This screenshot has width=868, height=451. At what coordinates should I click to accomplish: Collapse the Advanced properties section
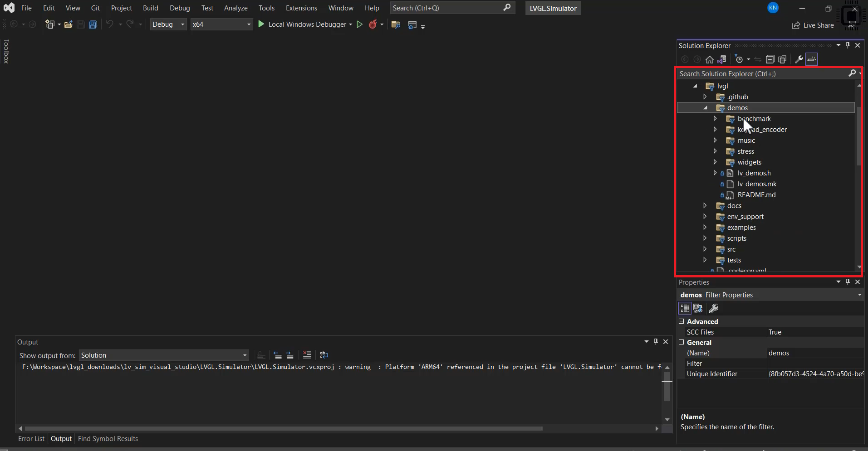coord(681,321)
